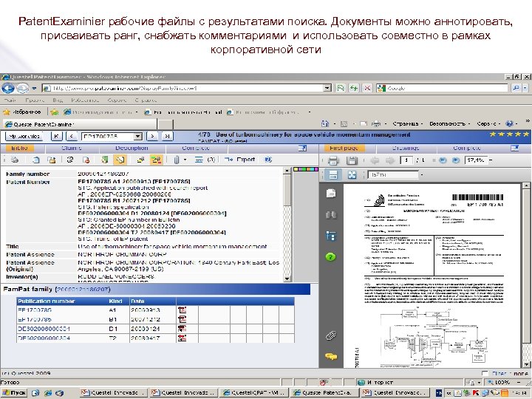This screenshot has width=532, height=399.
Task: Click the paperclip attachment icon in Biblio toolbar
Action: (x=177, y=160)
